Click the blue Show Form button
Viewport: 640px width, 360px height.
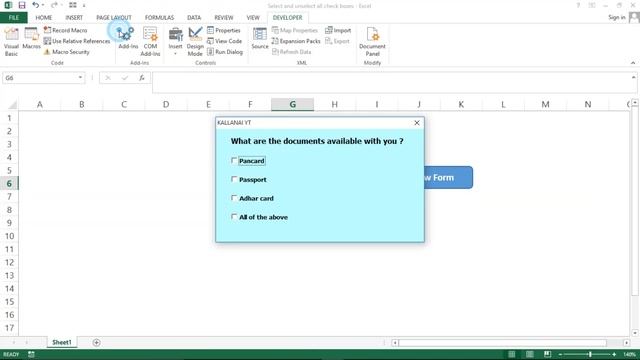(448, 178)
